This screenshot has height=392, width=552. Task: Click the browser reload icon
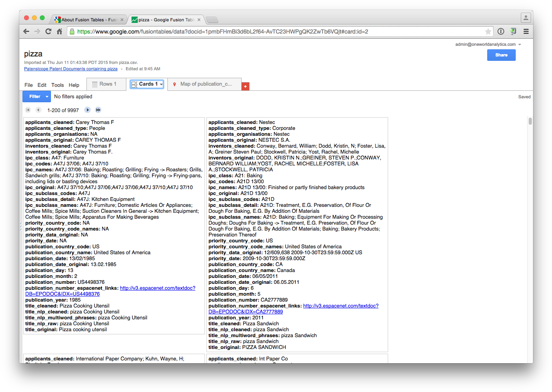point(48,31)
